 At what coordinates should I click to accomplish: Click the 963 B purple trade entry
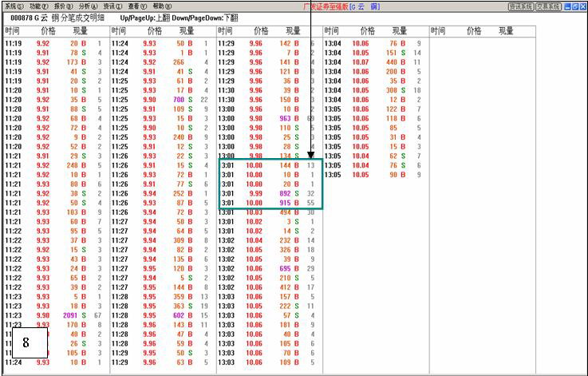pyautogui.click(x=287, y=118)
